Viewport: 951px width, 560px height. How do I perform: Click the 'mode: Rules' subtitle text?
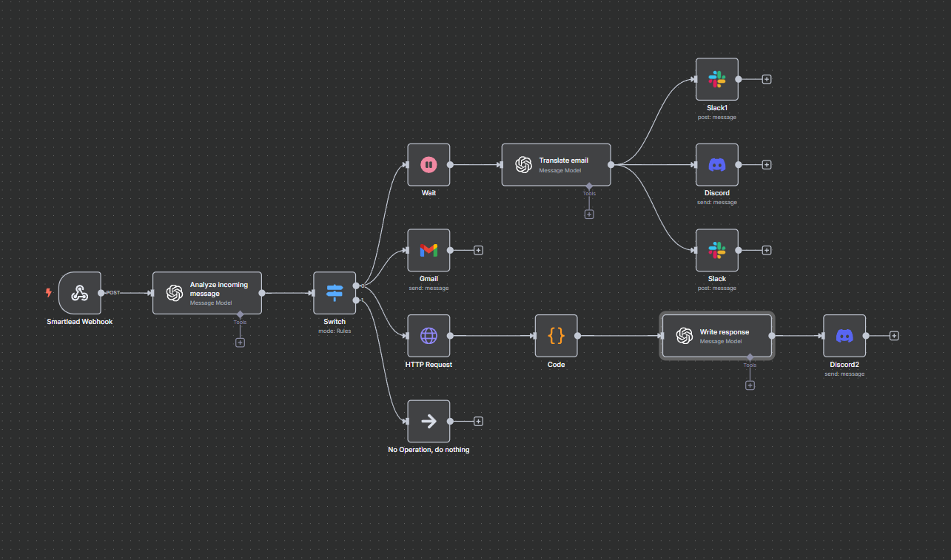pyautogui.click(x=335, y=331)
